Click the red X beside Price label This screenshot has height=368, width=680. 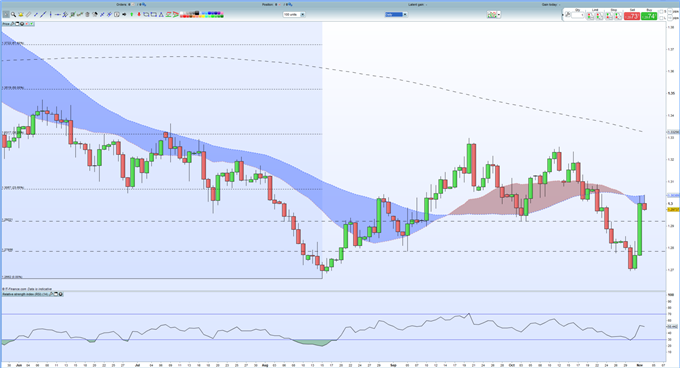pyautogui.click(x=26, y=24)
